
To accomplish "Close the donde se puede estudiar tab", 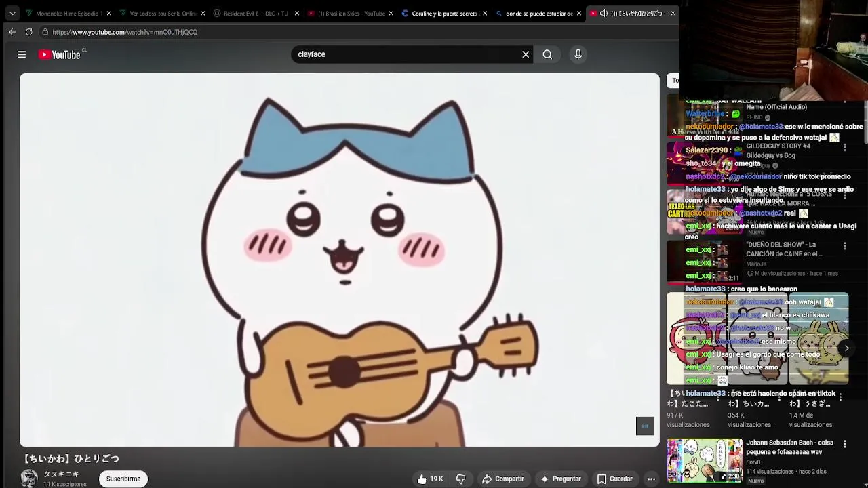I will pyautogui.click(x=578, y=13).
